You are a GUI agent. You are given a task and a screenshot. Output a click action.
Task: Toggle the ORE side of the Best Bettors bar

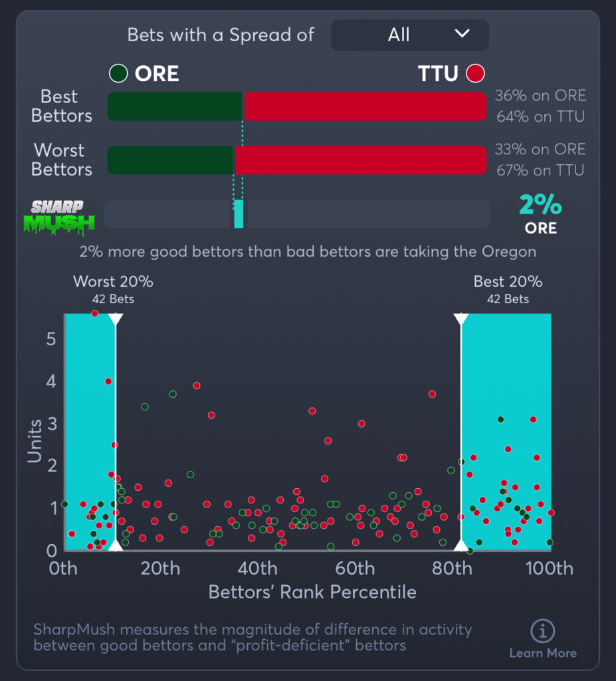(176, 106)
